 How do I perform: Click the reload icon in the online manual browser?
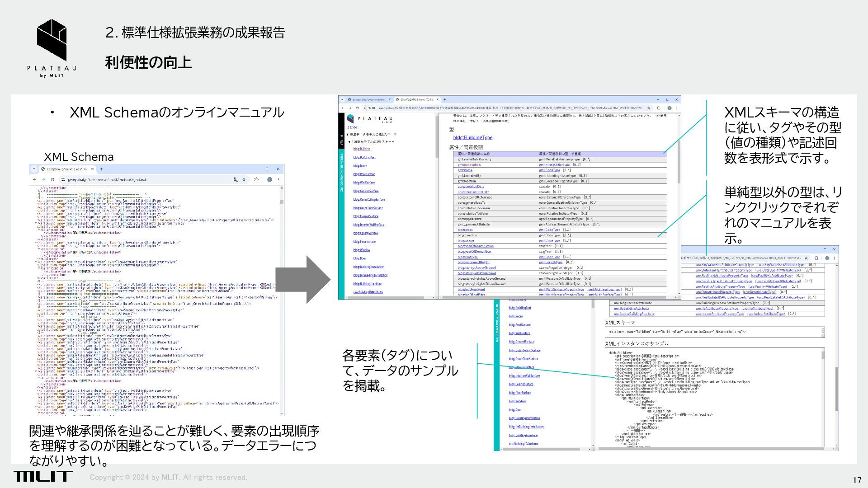[x=357, y=108]
